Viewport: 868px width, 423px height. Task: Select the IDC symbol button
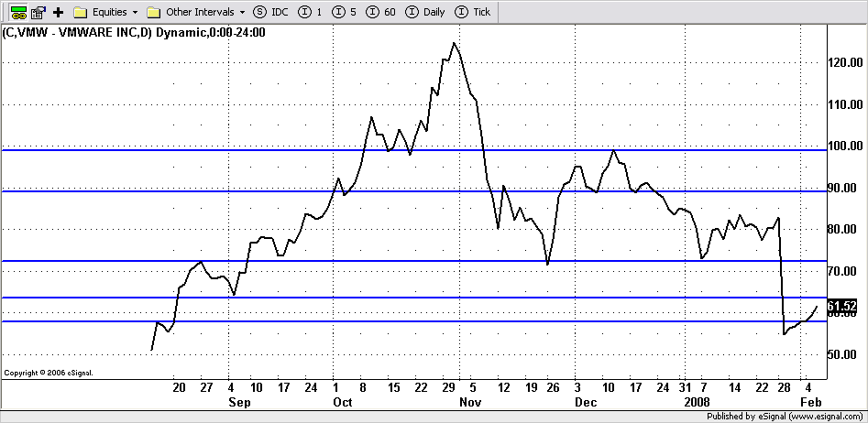pyautogui.click(x=270, y=12)
